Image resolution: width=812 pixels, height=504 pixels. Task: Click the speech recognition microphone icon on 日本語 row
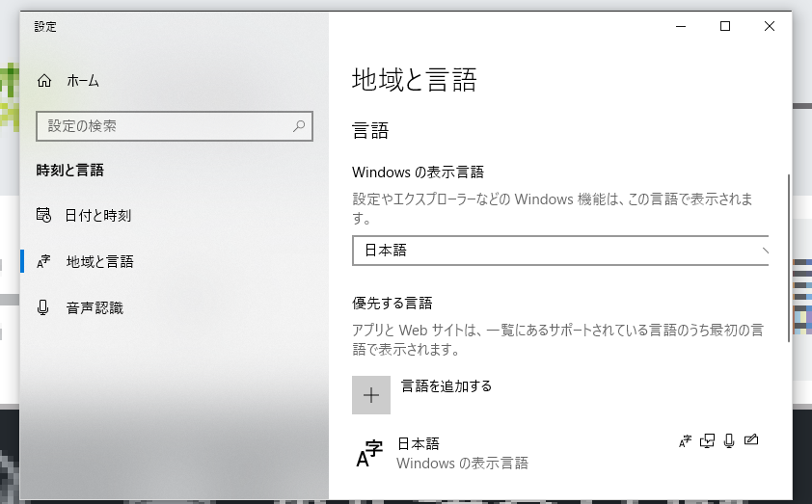(x=729, y=440)
